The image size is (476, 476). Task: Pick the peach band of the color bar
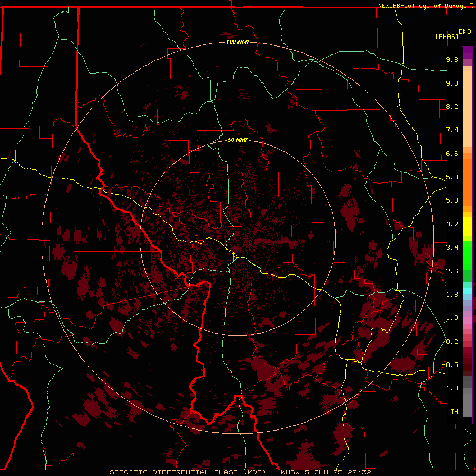pyautogui.click(x=467, y=108)
